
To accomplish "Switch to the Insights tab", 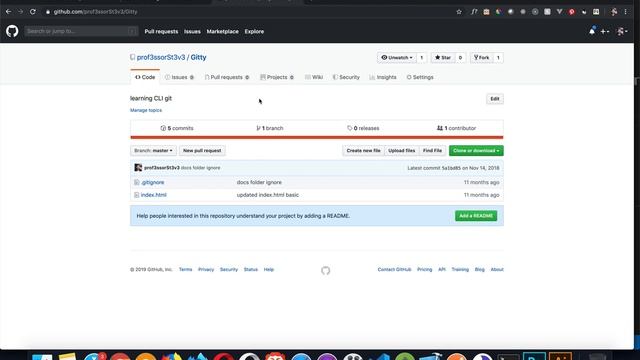I will coord(383,77).
